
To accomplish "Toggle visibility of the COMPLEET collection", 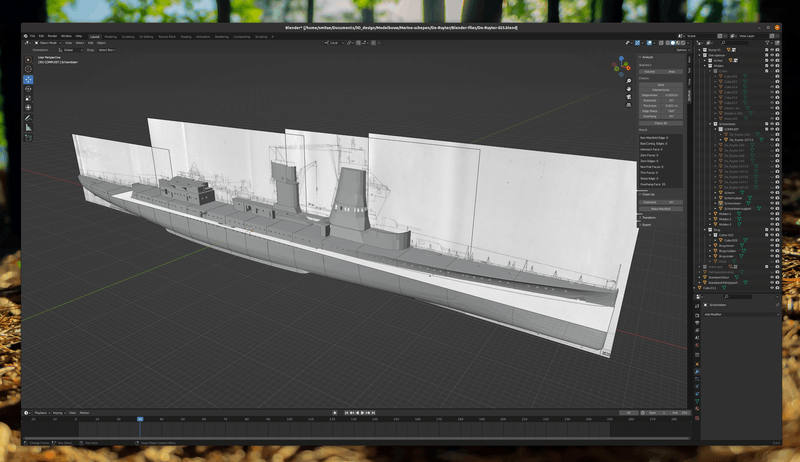I will pos(774,129).
